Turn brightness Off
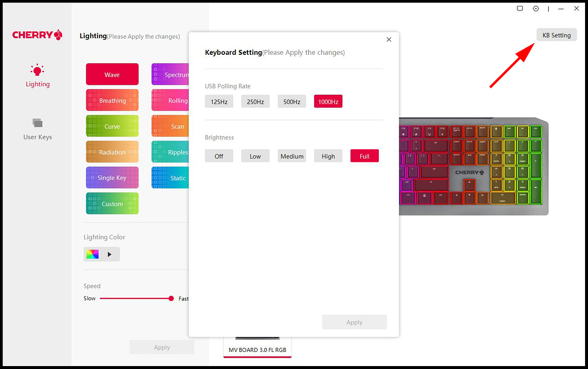This screenshot has width=588, height=369. pyautogui.click(x=219, y=156)
